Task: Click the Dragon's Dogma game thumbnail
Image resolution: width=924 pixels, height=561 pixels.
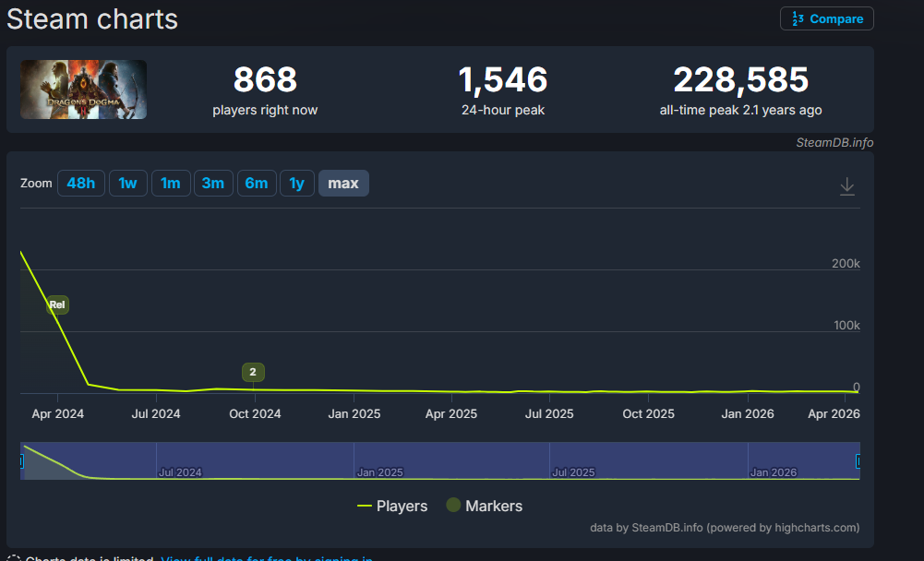Action: (84, 90)
